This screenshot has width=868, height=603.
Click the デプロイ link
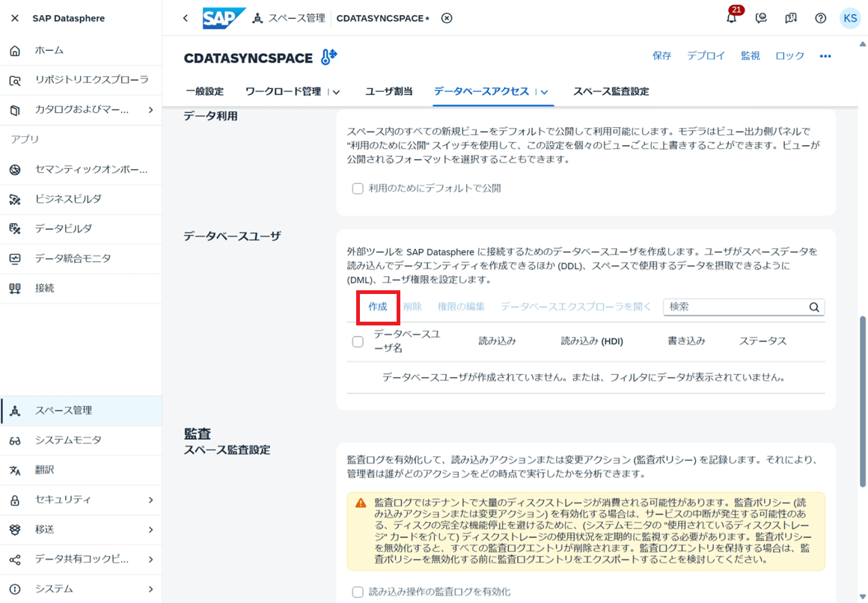pos(706,56)
